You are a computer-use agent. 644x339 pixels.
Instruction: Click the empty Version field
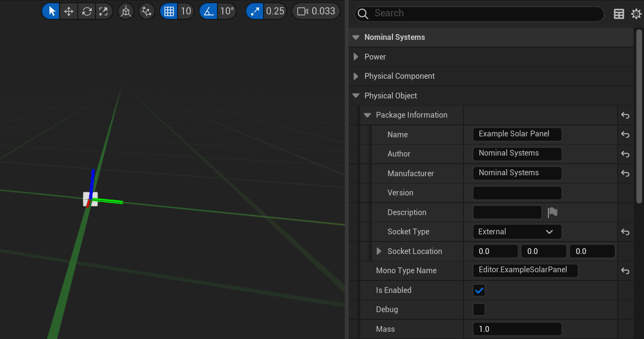tap(517, 193)
